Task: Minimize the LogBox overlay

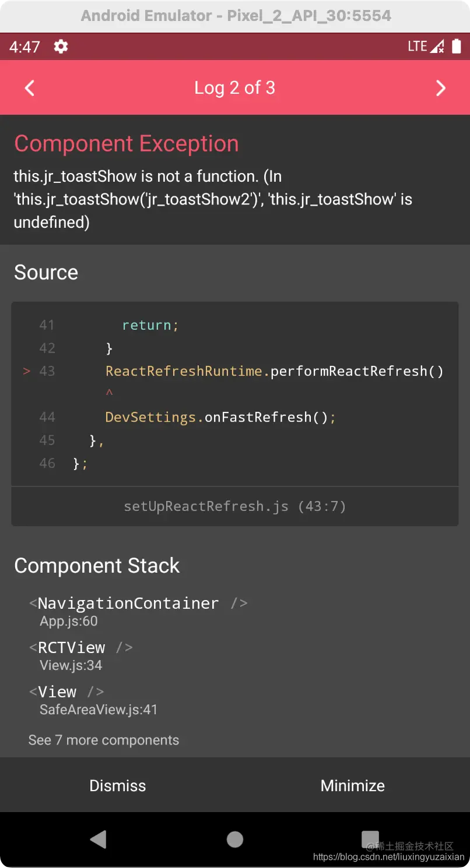Action: click(x=352, y=785)
